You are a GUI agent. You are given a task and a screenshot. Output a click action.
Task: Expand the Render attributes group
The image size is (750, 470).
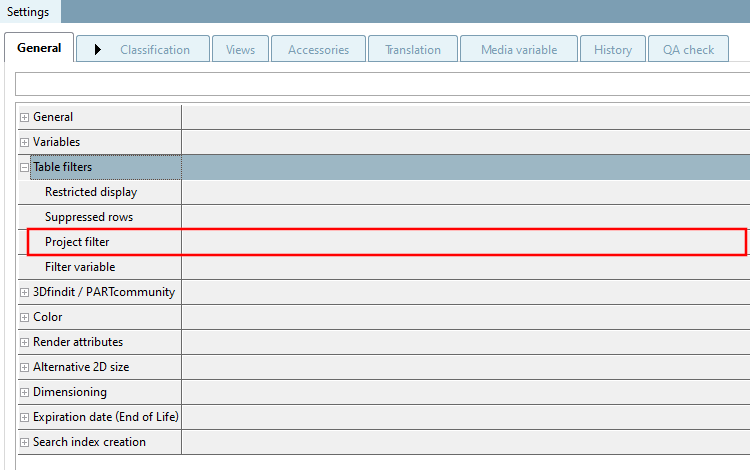24,342
